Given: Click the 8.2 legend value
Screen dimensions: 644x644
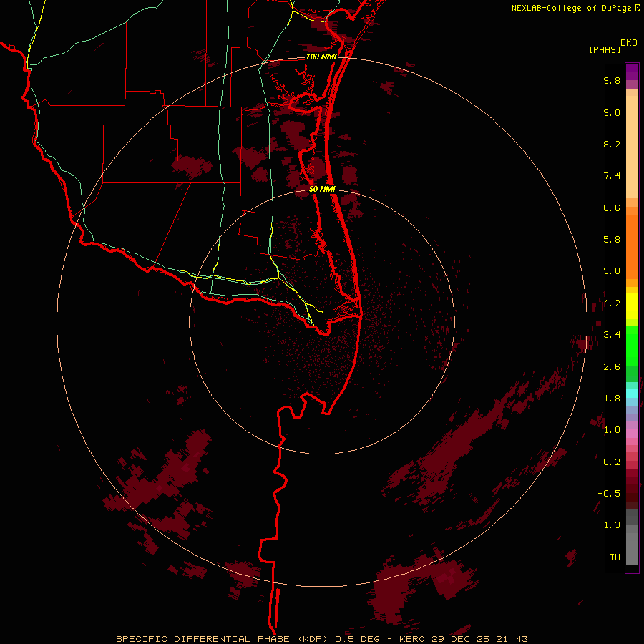Looking at the screenshot, I should pyautogui.click(x=612, y=144).
